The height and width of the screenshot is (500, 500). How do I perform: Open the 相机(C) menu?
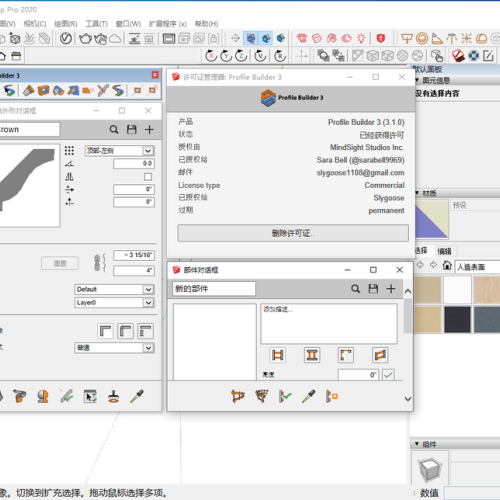35,24
